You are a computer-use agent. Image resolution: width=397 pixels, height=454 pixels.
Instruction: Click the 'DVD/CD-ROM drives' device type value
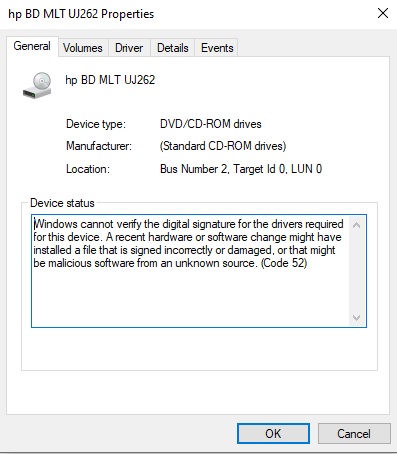tap(211, 124)
